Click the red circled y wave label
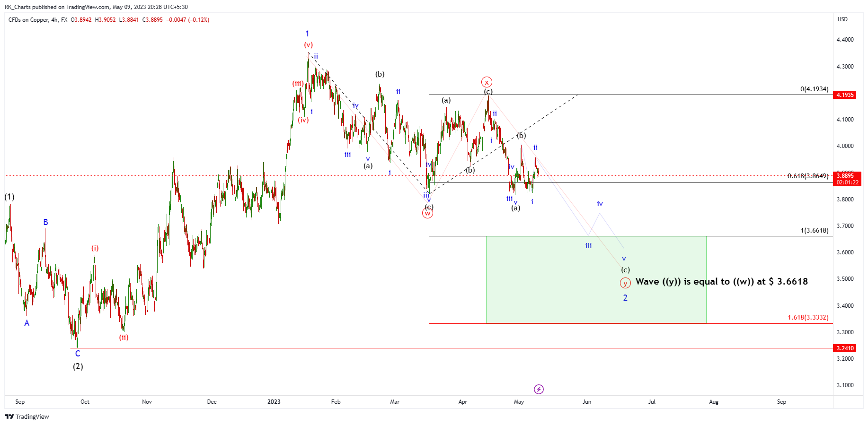 625,283
